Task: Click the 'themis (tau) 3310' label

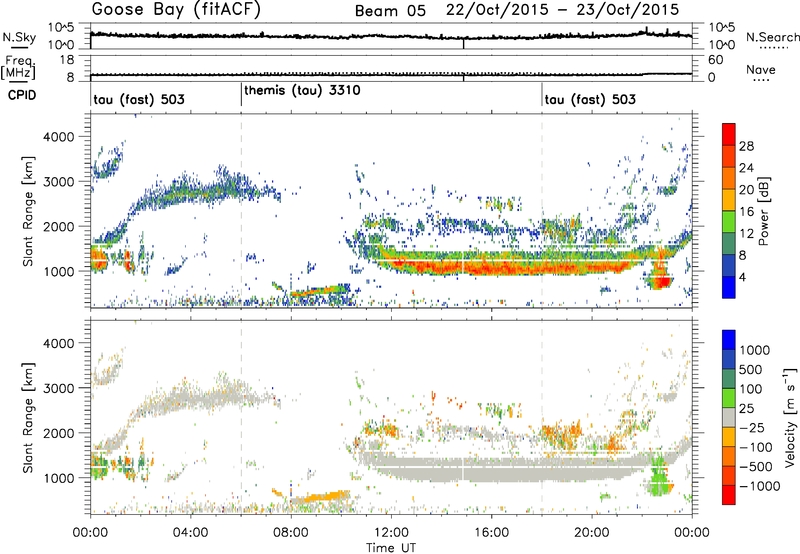Action: pyautogui.click(x=302, y=91)
